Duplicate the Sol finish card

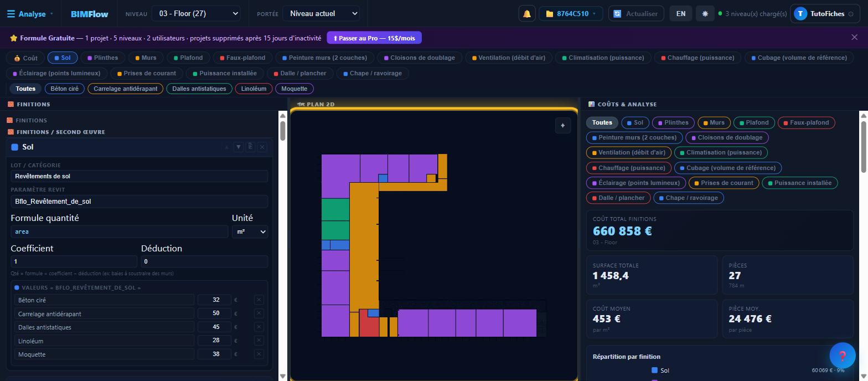click(x=250, y=147)
